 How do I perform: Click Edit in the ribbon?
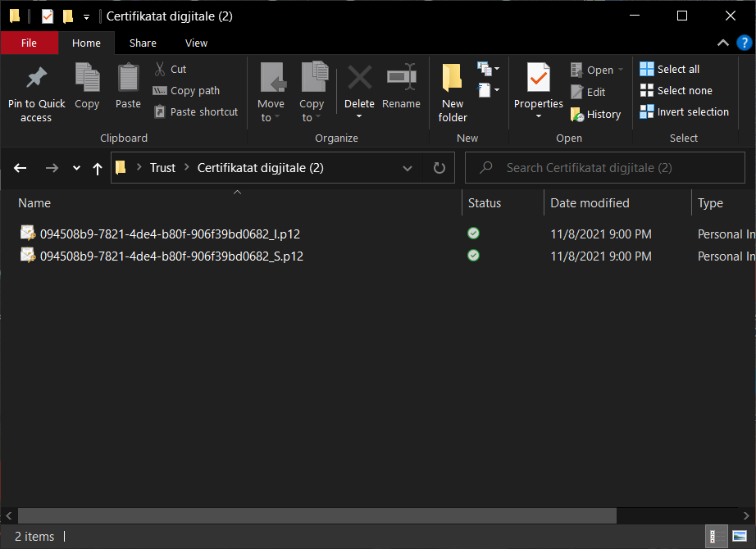588,92
